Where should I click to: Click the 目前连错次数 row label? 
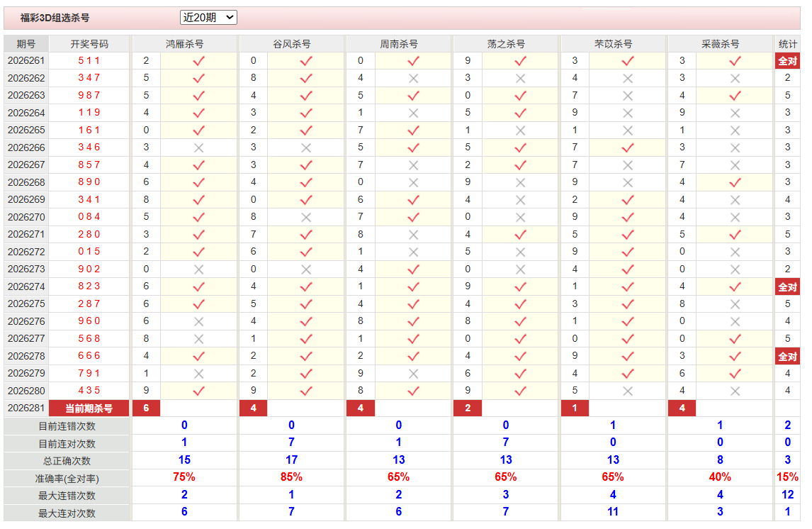(67, 426)
